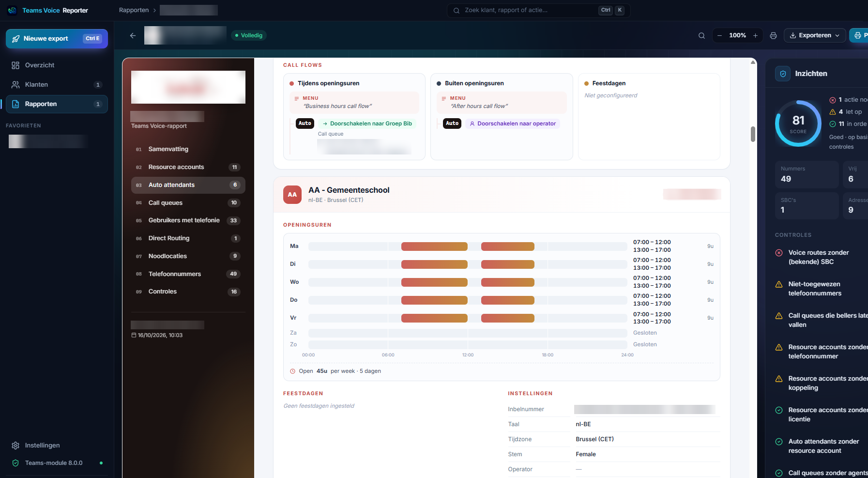The width and height of the screenshot is (868, 478).
Task: Jump to Call queues section
Action: [x=188, y=203]
